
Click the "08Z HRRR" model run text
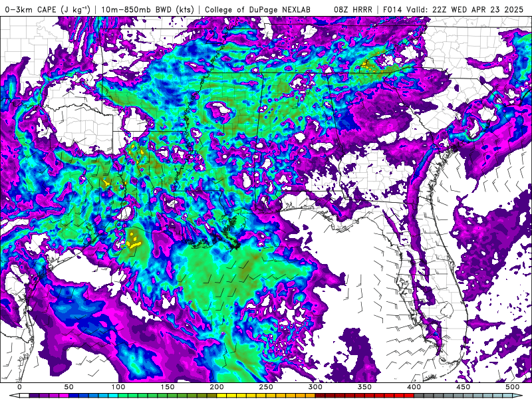tap(353, 9)
